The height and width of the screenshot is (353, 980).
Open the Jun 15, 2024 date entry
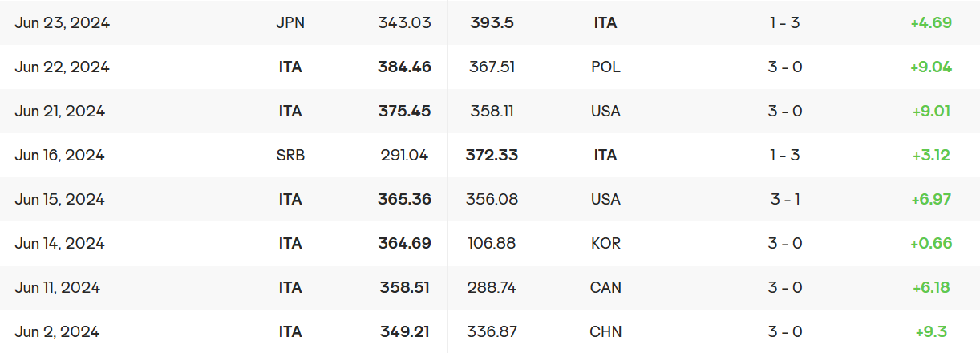pos(59,200)
